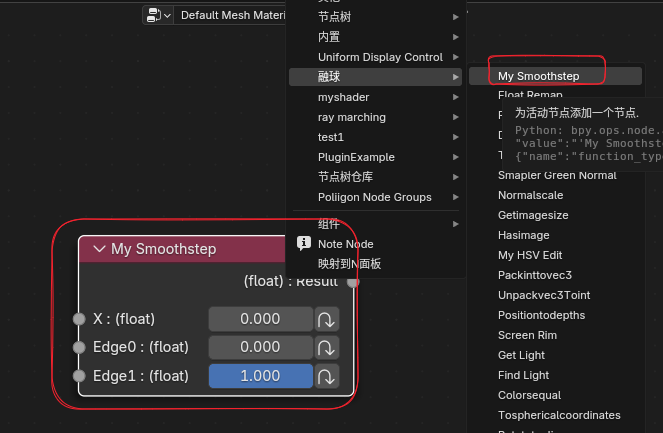This screenshot has height=433, width=663.
Task: Click the loop arrow icon beside X value
Action: 327,319
